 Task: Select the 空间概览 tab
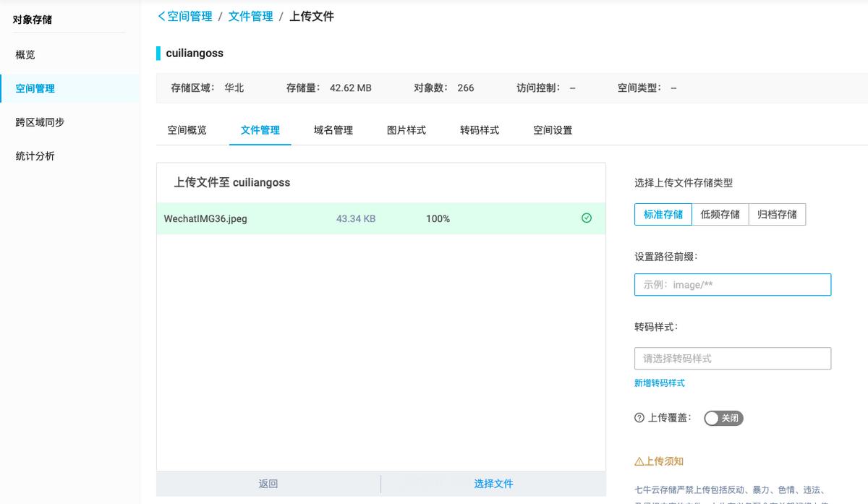pyautogui.click(x=188, y=130)
